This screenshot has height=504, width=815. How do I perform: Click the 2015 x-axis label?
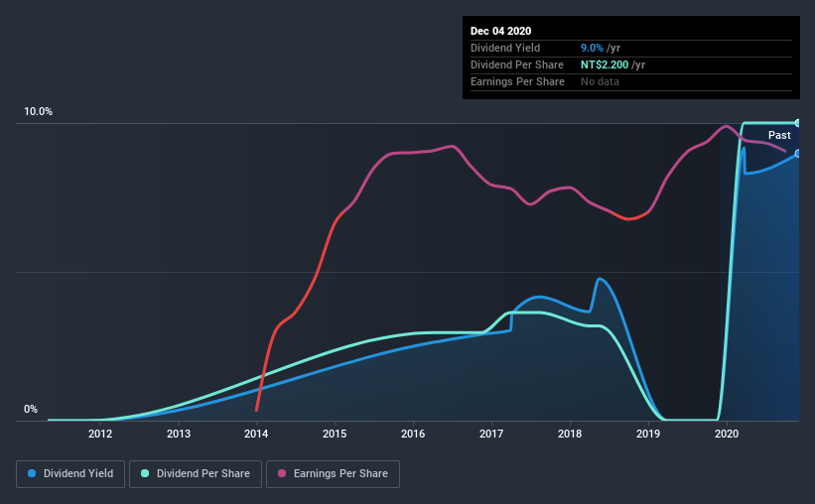click(335, 434)
